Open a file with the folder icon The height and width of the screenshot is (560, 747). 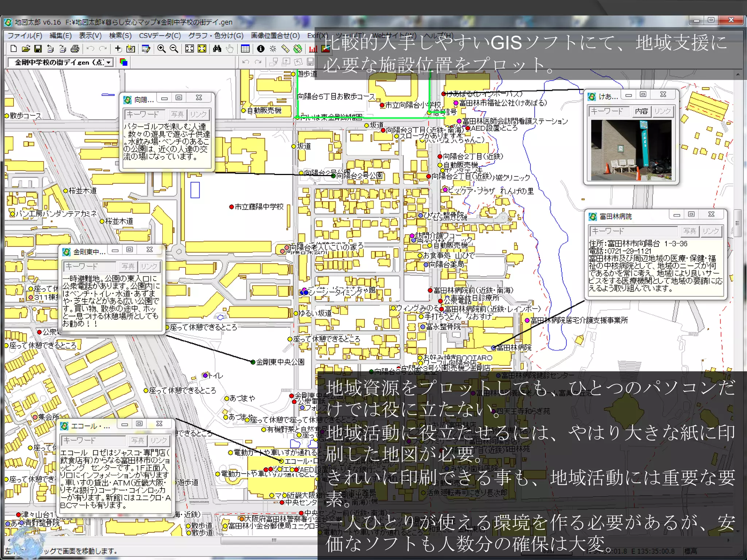[x=26, y=48]
